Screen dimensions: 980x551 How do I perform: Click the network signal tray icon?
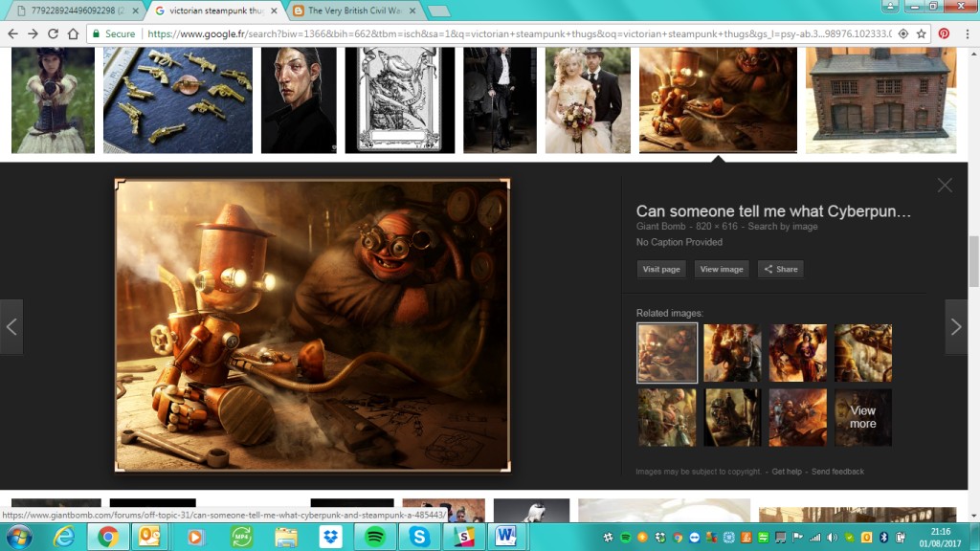(x=815, y=537)
